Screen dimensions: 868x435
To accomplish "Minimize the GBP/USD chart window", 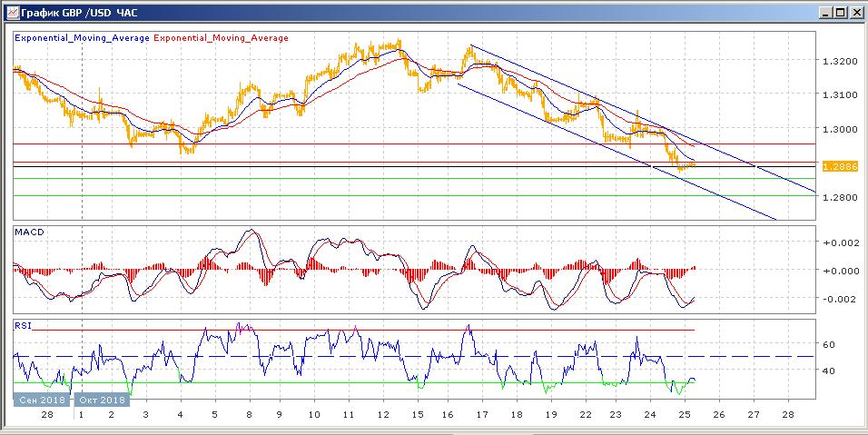I will (x=824, y=12).
